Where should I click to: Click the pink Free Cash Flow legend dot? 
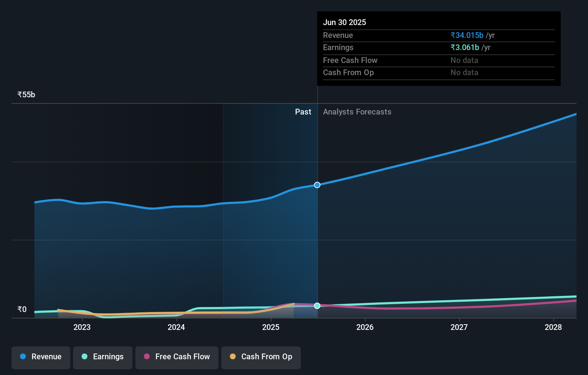[147, 357]
